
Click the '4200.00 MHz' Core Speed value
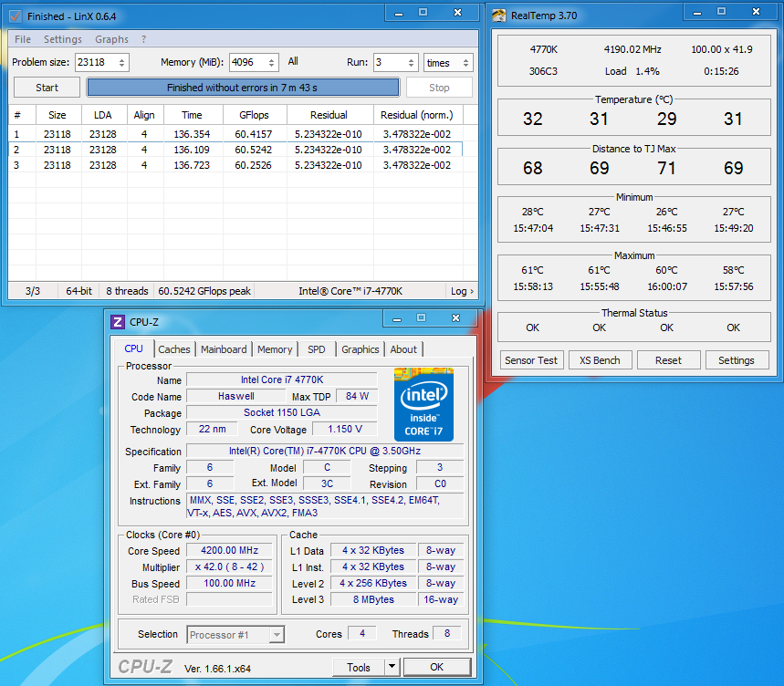tap(229, 550)
